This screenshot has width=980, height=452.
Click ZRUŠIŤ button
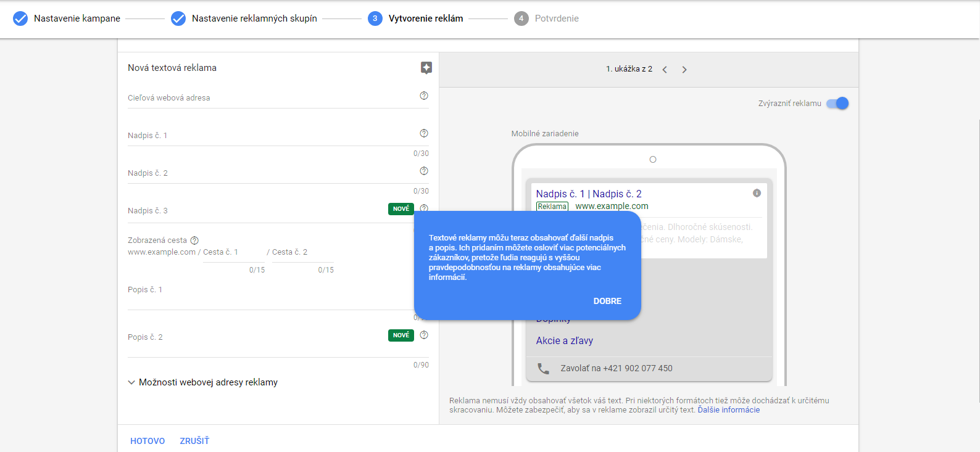[x=194, y=441]
